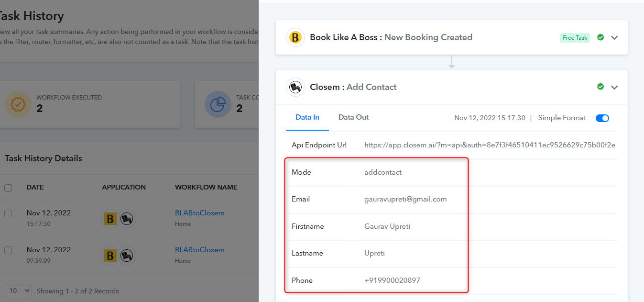The height and width of the screenshot is (302, 644).
Task: Click the Closem app icon in step header
Action: (x=295, y=87)
